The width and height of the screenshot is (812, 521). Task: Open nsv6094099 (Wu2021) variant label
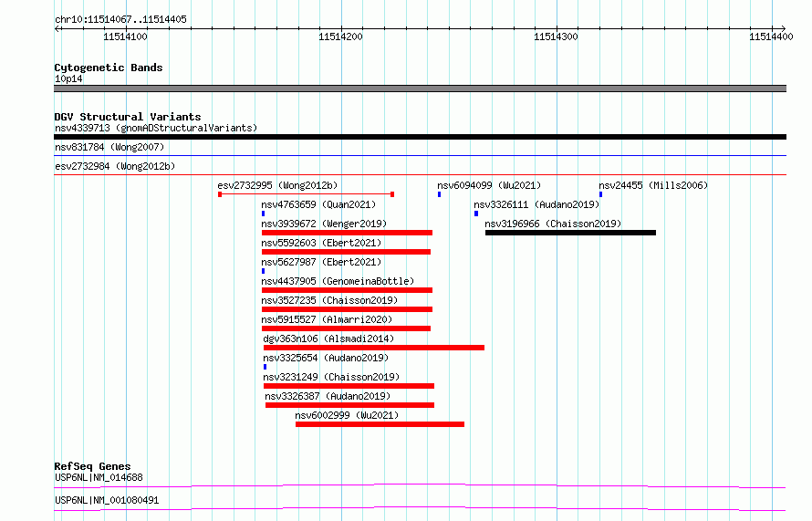tap(489, 185)
